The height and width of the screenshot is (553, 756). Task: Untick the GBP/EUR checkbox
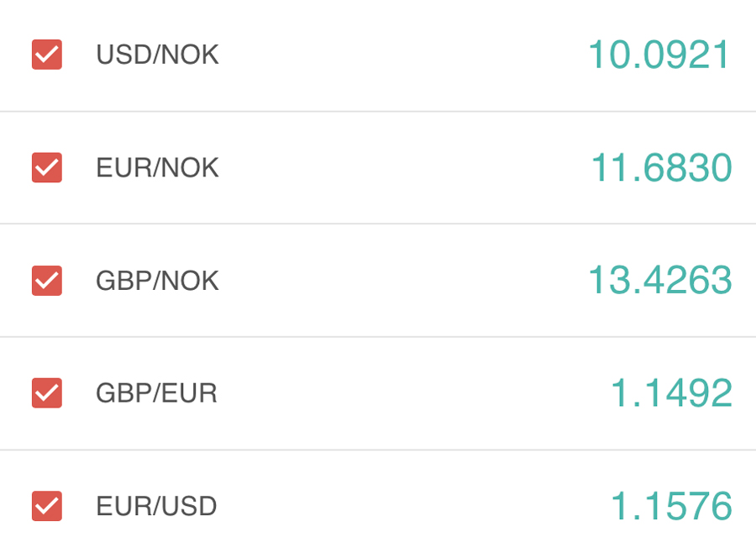(47, 392)
